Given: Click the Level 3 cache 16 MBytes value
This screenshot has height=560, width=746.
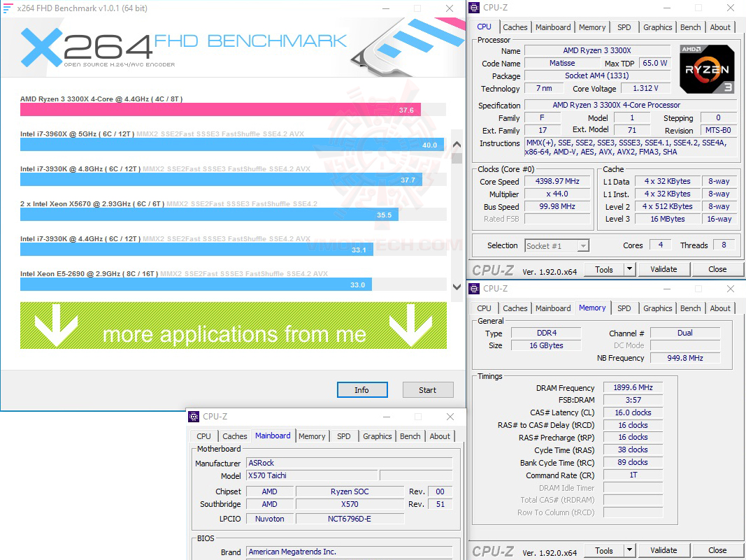Looking at the screenshot, I should pyautogui.click(x=668, y=219).
